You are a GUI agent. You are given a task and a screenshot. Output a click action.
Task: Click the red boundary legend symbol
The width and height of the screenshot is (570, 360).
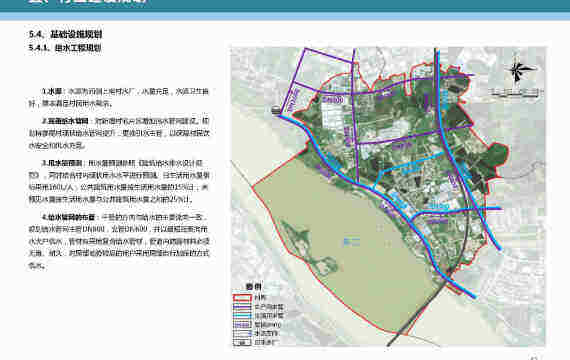tap(242, 298)
